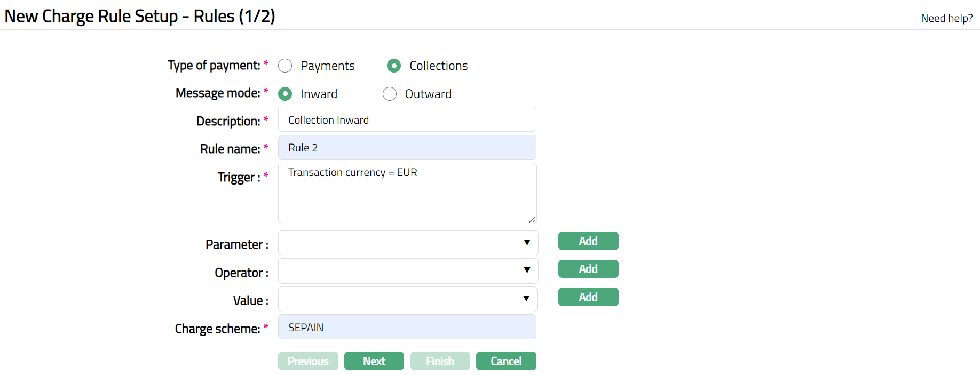Open the Operator dropdown
Image resolution: width=980 pixels, height=375 pixels.
pyautogui.click(x=408, y=271)
